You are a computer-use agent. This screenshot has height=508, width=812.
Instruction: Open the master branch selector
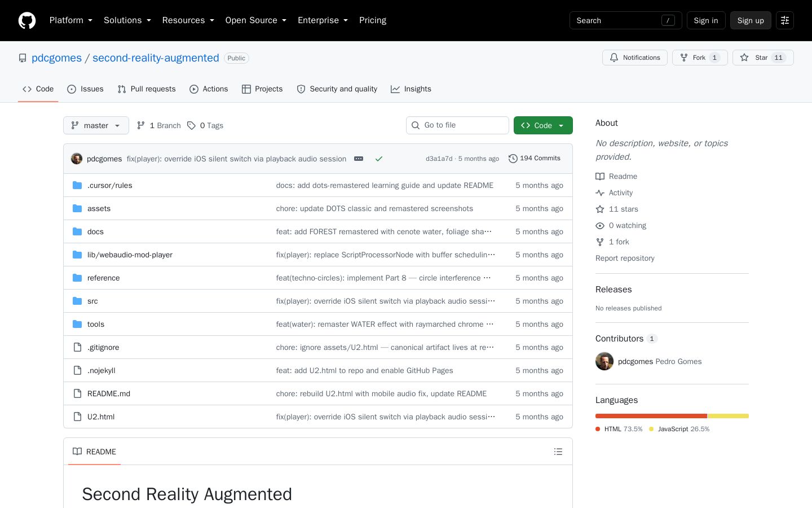[96, 125]
